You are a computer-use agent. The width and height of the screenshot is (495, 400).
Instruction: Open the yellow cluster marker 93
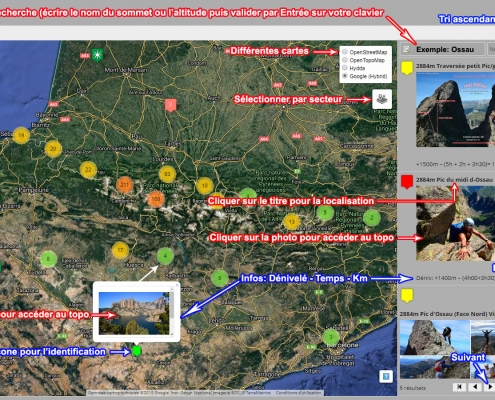[167, 174]
